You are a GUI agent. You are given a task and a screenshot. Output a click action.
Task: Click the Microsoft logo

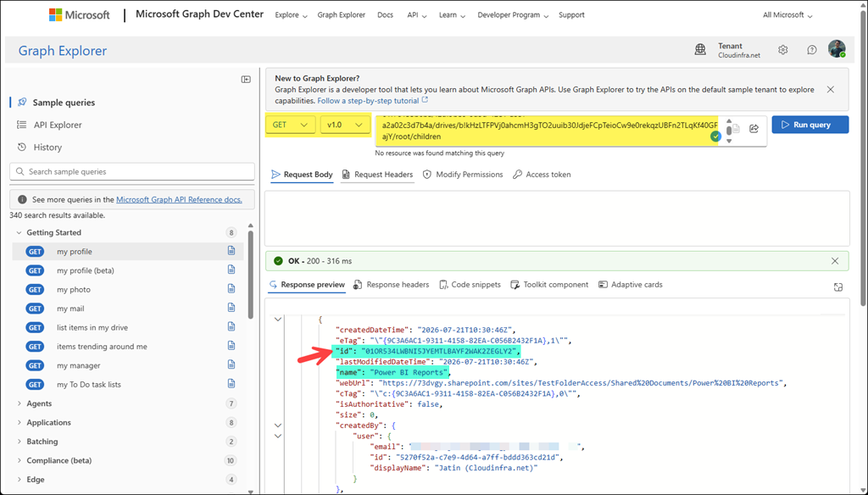79,15
